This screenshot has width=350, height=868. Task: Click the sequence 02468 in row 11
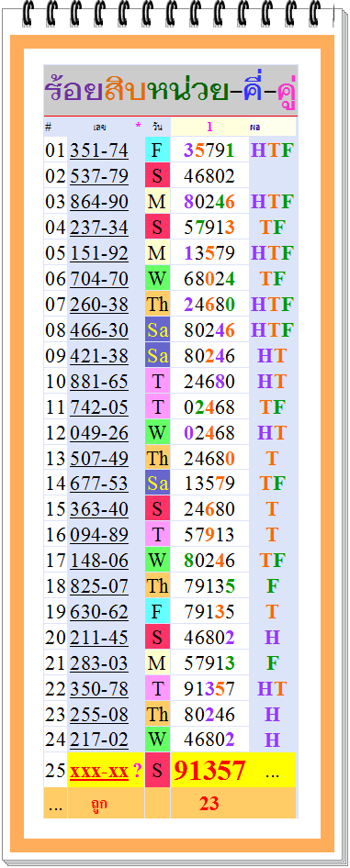coord(209,406)
